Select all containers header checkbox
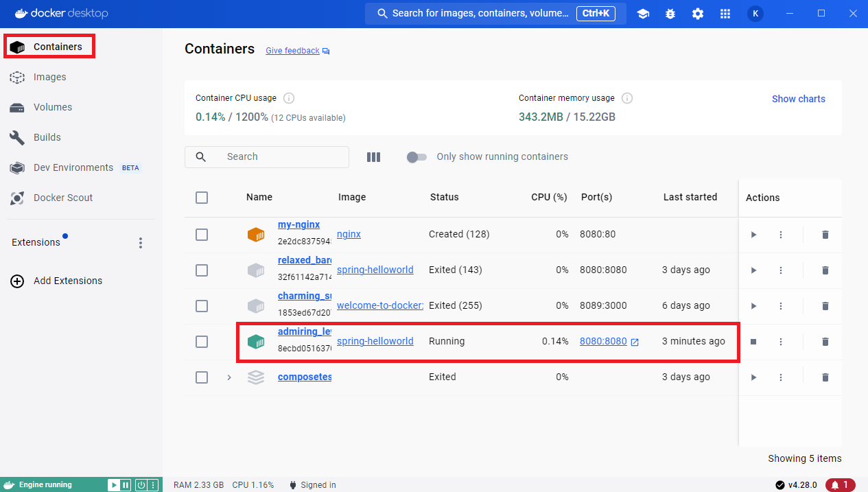 (202, 198)
